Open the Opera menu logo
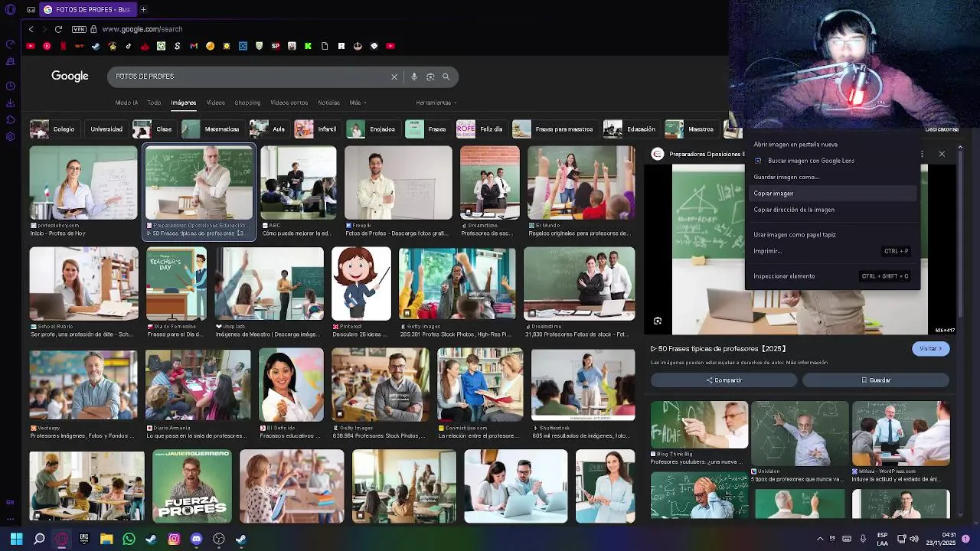980x551 pixels. (11, 10)
